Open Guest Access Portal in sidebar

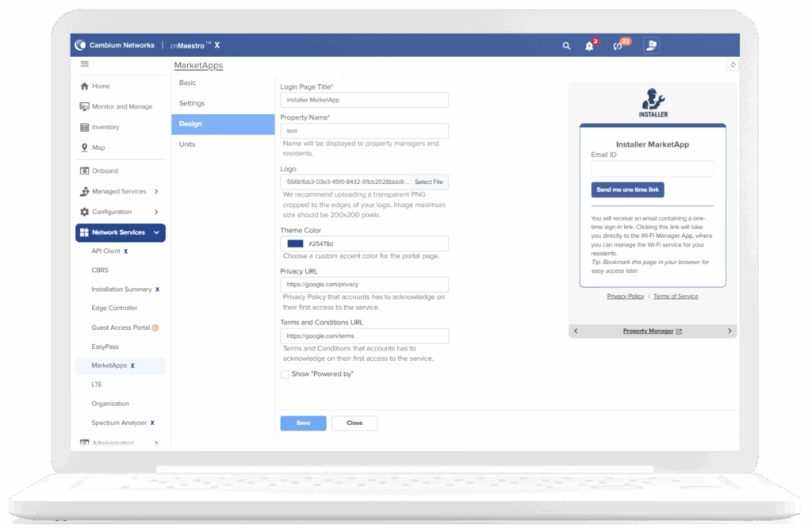tap(121, 328)
